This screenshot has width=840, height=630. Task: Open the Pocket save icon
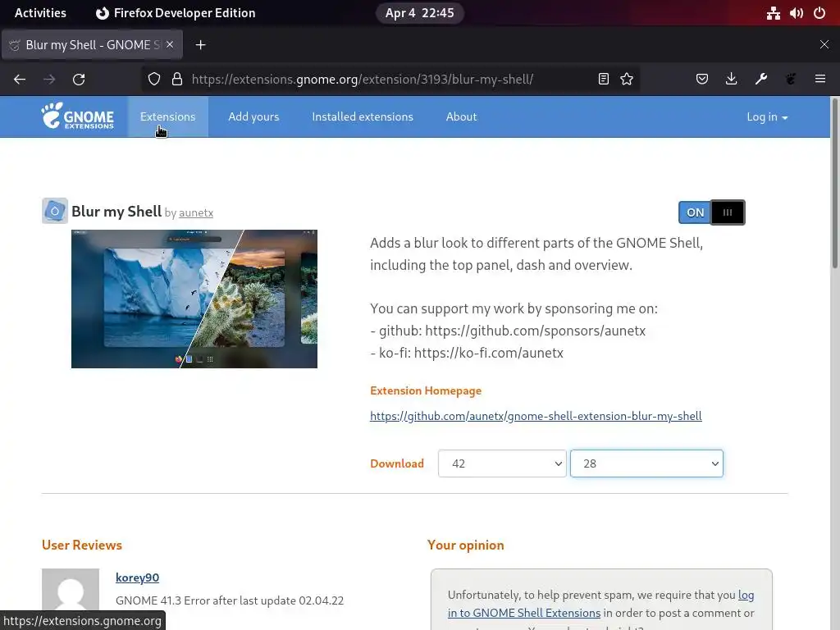[x=702, y=80]
